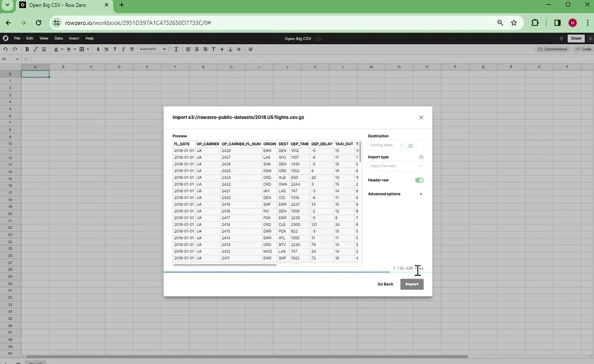The height and width of the screenshot is (364, 594).
Task: Align cell content to bottom
Action: [x=231, y=49]
